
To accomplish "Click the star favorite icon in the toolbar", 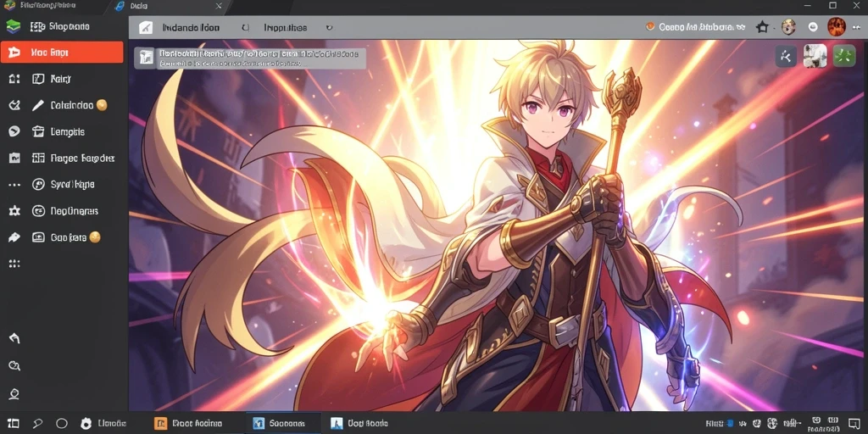I will pyautogui.click(x=762, y=26).
